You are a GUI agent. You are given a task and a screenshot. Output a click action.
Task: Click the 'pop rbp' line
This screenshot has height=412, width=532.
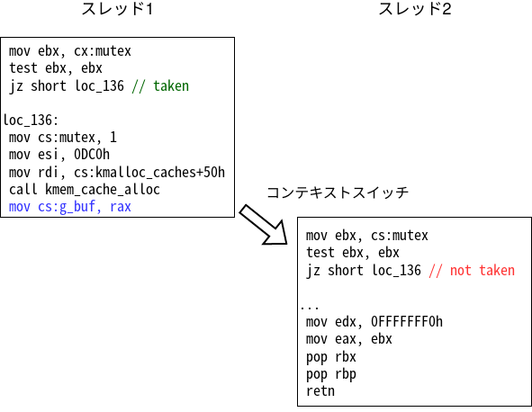(x=330, y=374)
